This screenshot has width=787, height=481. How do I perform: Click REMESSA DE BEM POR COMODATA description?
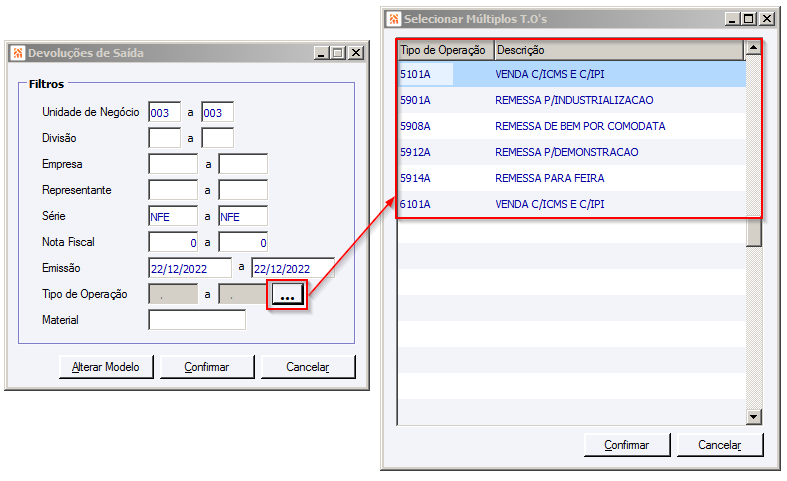[x=580, y=127]
